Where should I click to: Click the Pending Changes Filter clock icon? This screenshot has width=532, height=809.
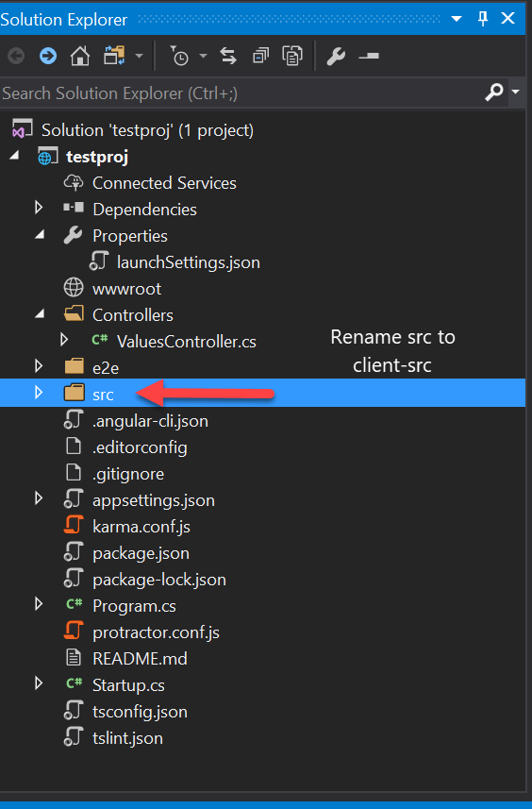click(x=179, y=56)
